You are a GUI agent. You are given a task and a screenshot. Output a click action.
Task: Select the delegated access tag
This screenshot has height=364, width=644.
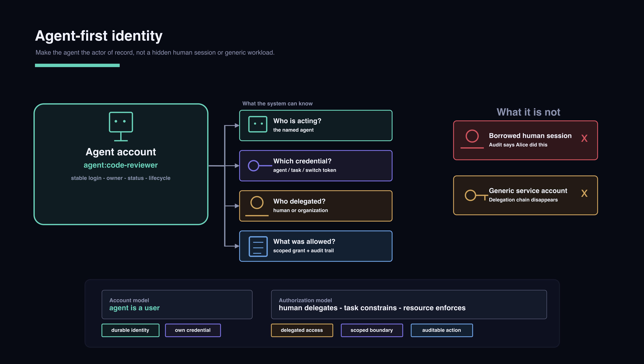302,330
